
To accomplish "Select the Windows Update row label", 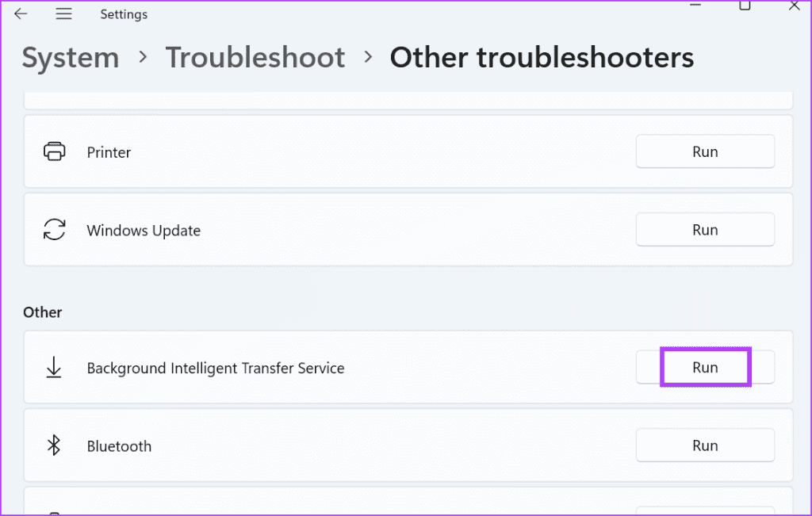I will pos(144,231).
